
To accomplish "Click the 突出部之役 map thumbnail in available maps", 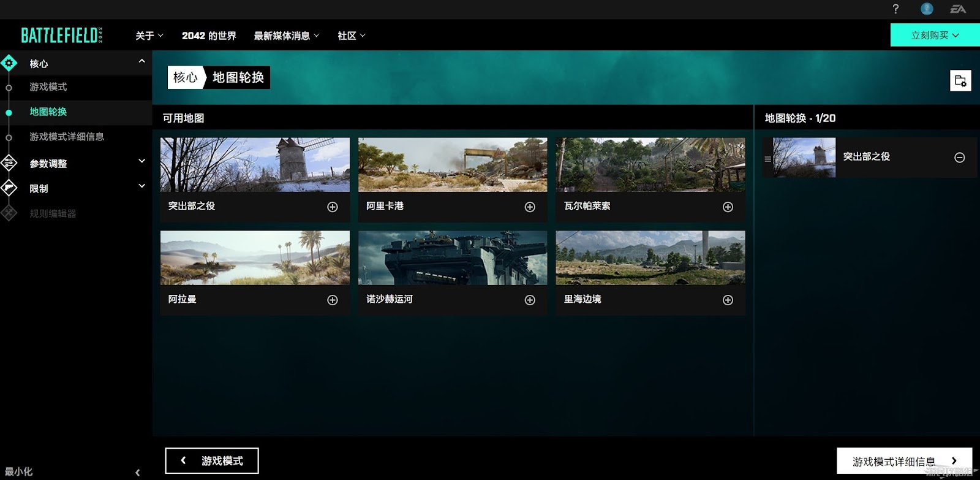I will pyautogui.click(x=255, y=164).
